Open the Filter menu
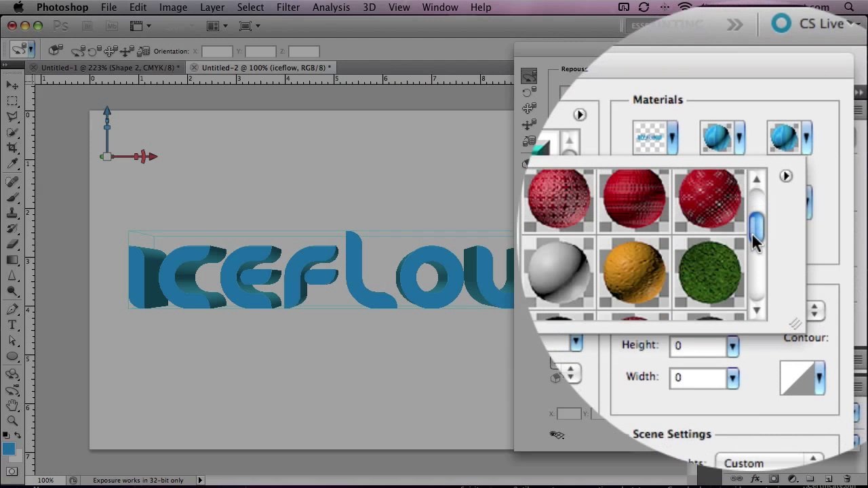Image resolution: width=868 pixels, height=488 pixels. point(288,7)
